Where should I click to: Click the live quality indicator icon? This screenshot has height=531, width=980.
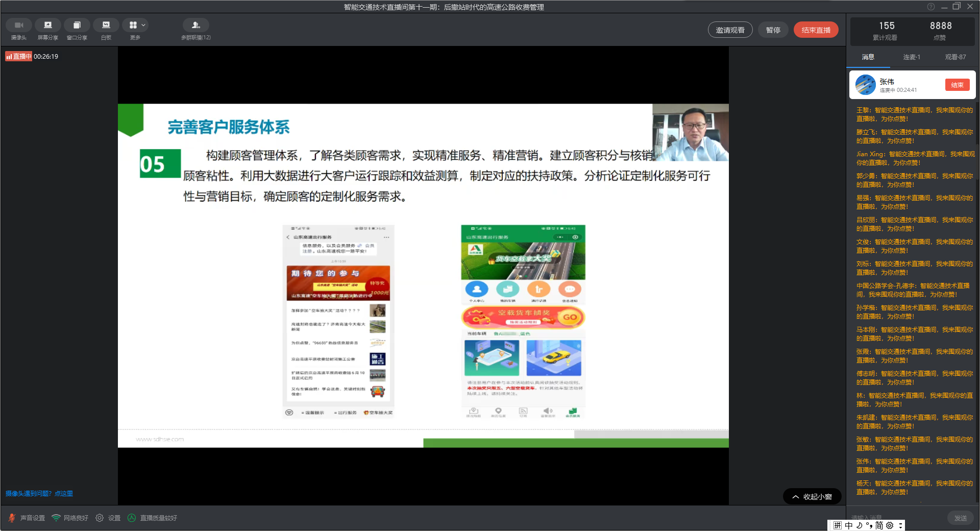132,518
